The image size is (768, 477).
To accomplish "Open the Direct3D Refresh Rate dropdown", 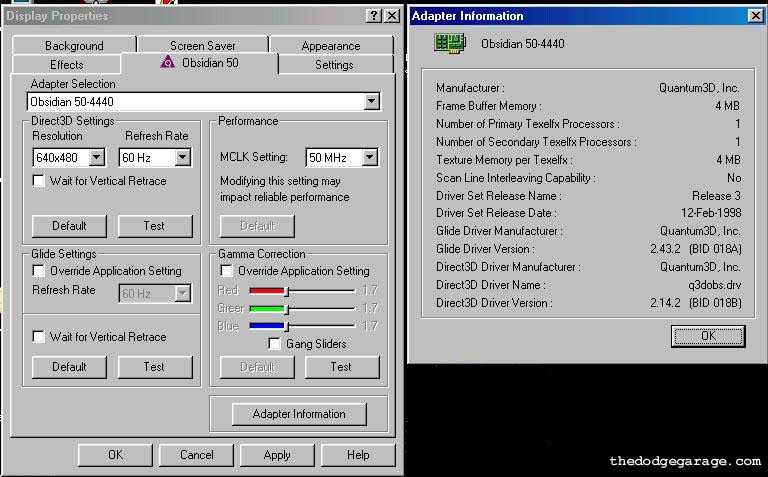I will 183,158.
